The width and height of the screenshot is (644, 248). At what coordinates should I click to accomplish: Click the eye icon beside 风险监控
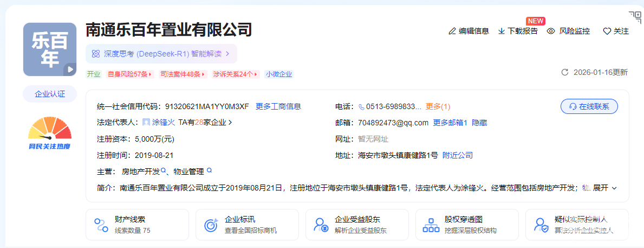click(551, 31)
